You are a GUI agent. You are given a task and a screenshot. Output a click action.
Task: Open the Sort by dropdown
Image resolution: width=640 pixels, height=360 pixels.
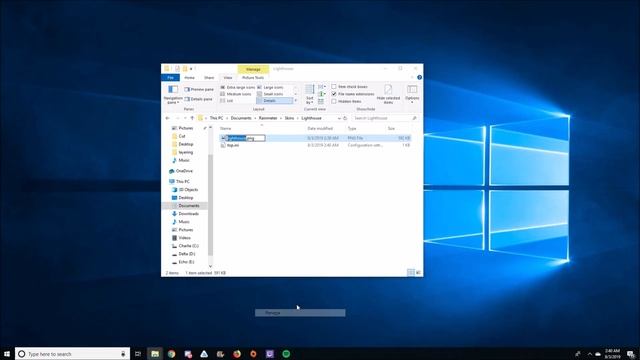pos(310,94)
